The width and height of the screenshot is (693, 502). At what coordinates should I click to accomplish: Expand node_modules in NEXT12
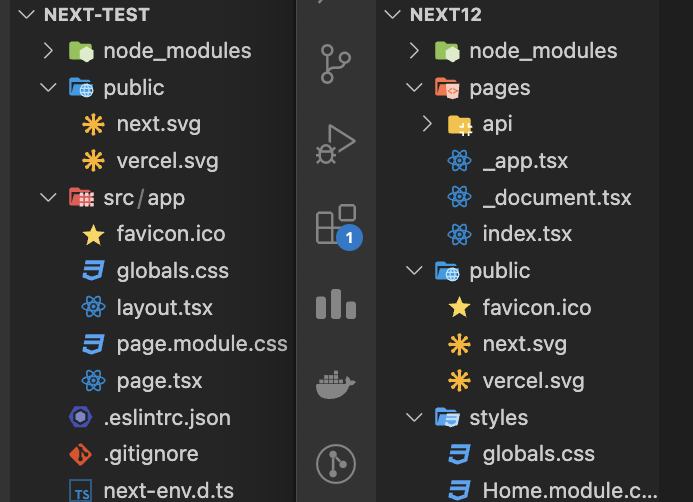[x=414, y=51]
